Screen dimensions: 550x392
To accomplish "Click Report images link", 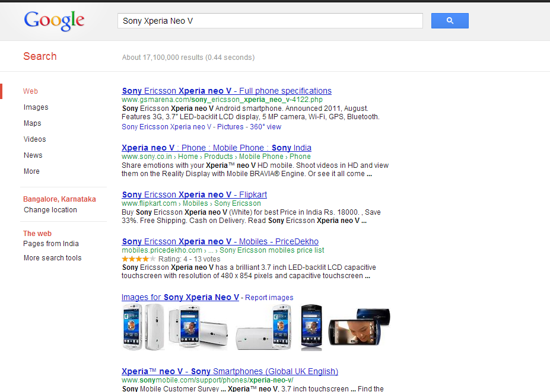I will [269, 298].
